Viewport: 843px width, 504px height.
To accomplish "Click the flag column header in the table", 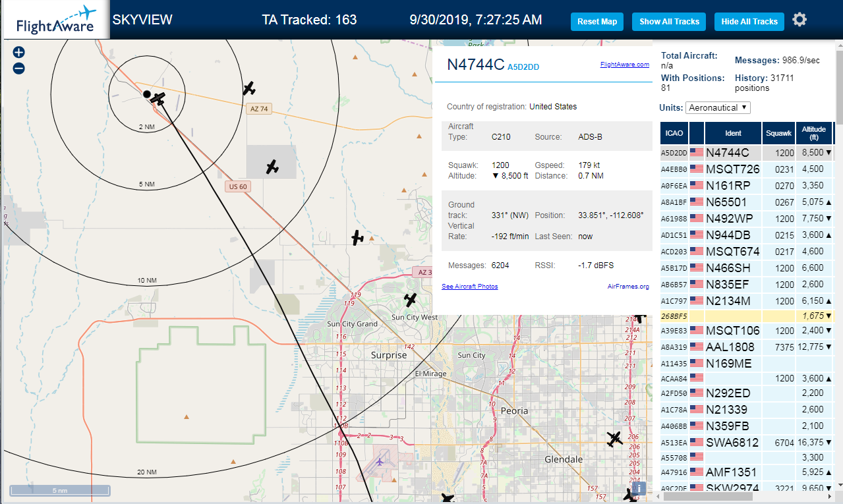I will 697,133.
